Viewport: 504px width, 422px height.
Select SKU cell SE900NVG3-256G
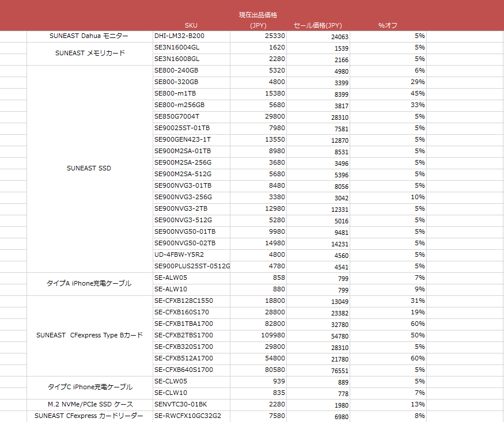coord(192,197)
